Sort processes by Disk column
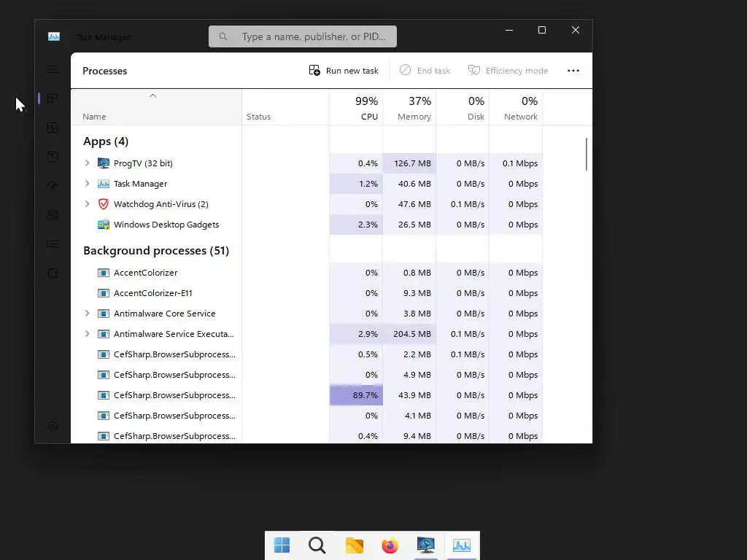This screenshot has width=747, height=560. [x=462, y=108]
